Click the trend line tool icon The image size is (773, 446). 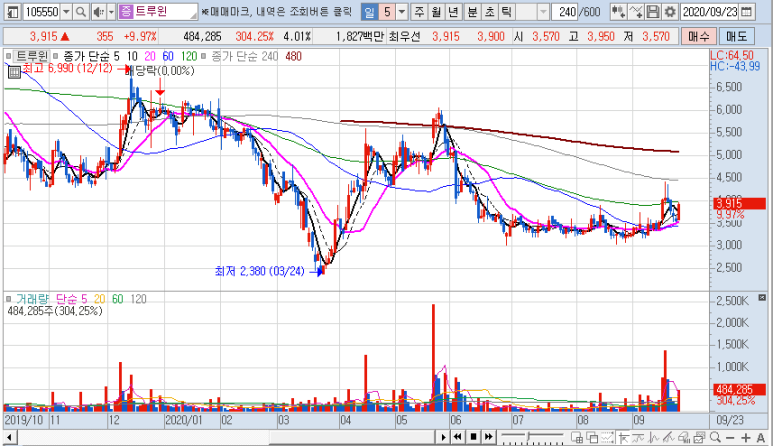click(638, 437)
